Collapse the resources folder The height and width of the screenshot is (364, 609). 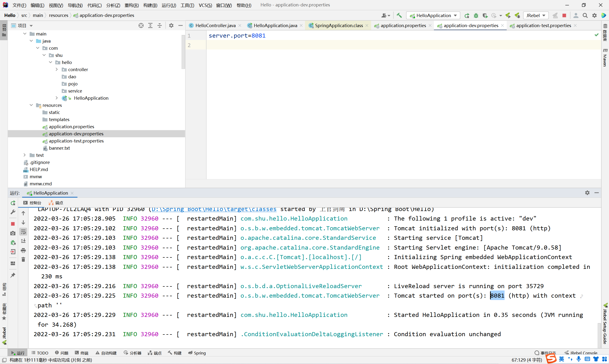click(31, 105)
